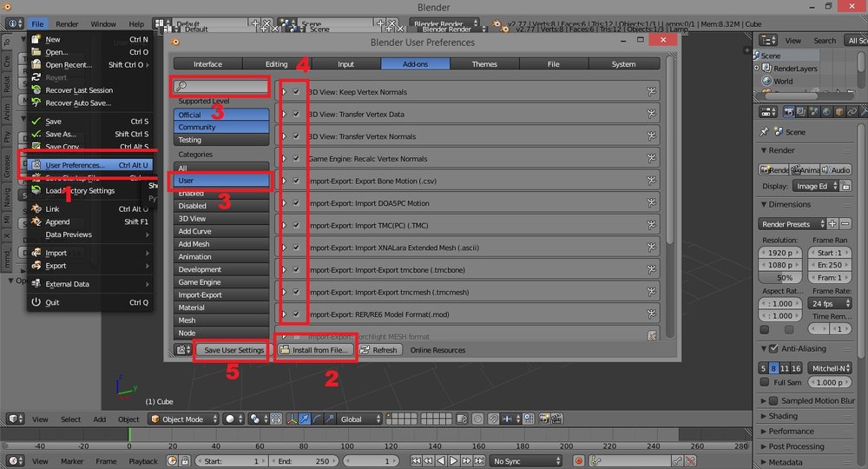
Task: Enable the Full Sample checkbox
Action: coord(765,382)
